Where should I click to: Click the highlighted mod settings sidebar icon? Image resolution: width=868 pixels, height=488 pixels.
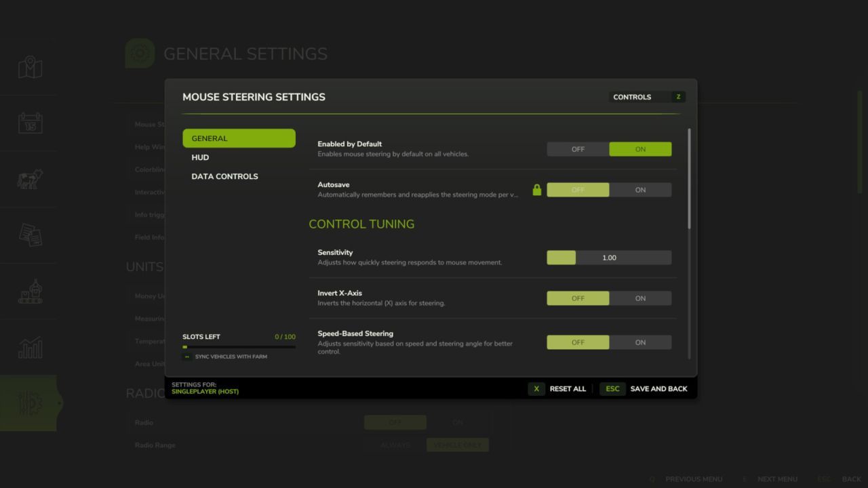[30, 403]
